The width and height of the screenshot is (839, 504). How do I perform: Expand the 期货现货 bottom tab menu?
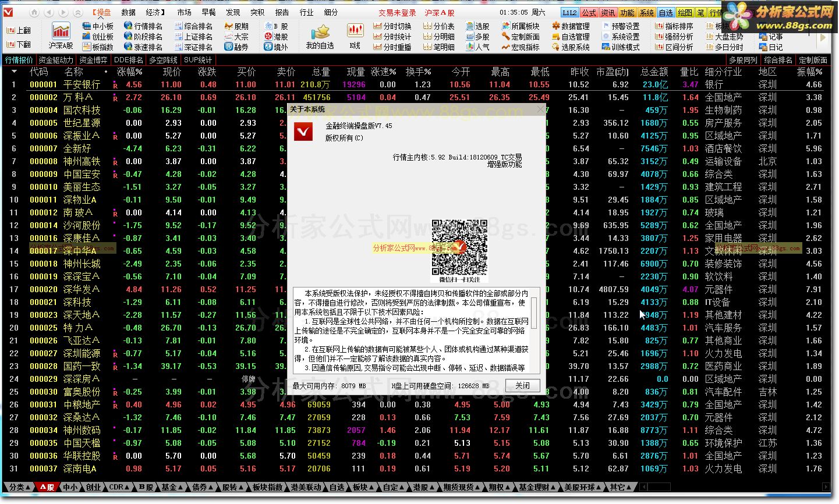[462, 487]
